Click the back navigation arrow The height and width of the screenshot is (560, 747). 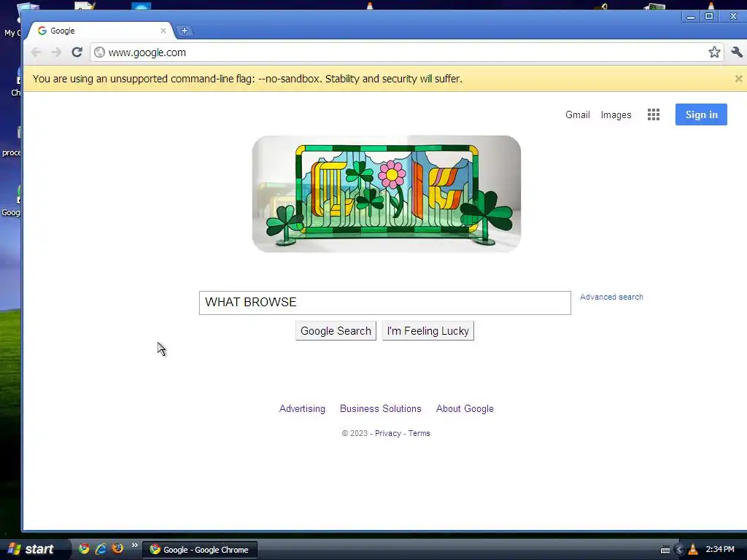[36, 52]
